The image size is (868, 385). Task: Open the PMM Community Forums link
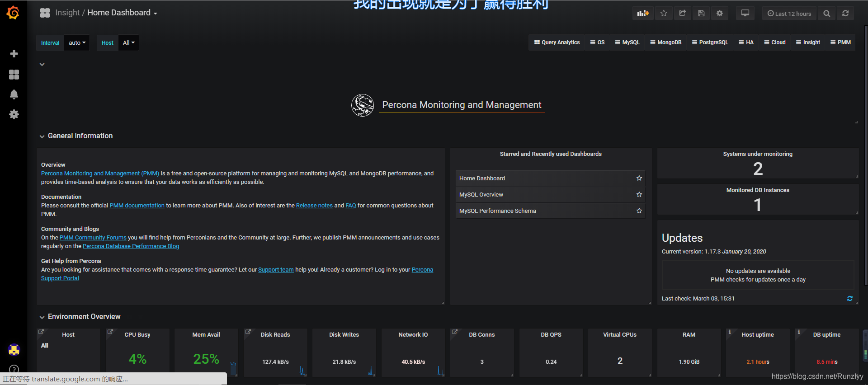(x=93, y=238)
